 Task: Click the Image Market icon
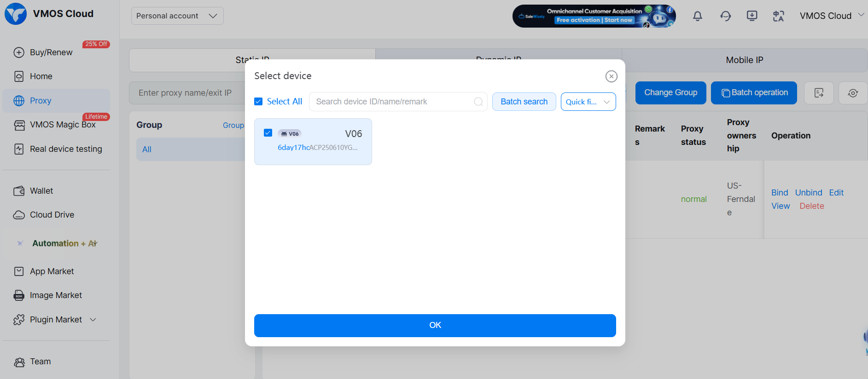coord(19,295)
